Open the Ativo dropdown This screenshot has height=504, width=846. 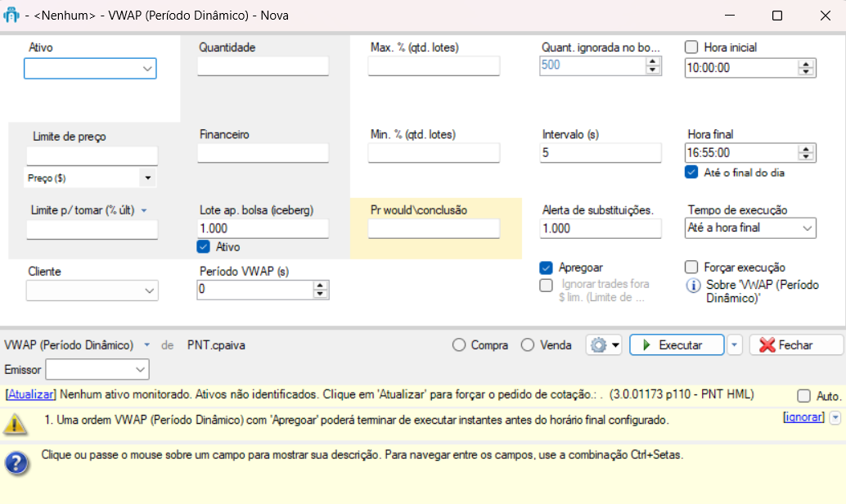(x=148, y=70)
